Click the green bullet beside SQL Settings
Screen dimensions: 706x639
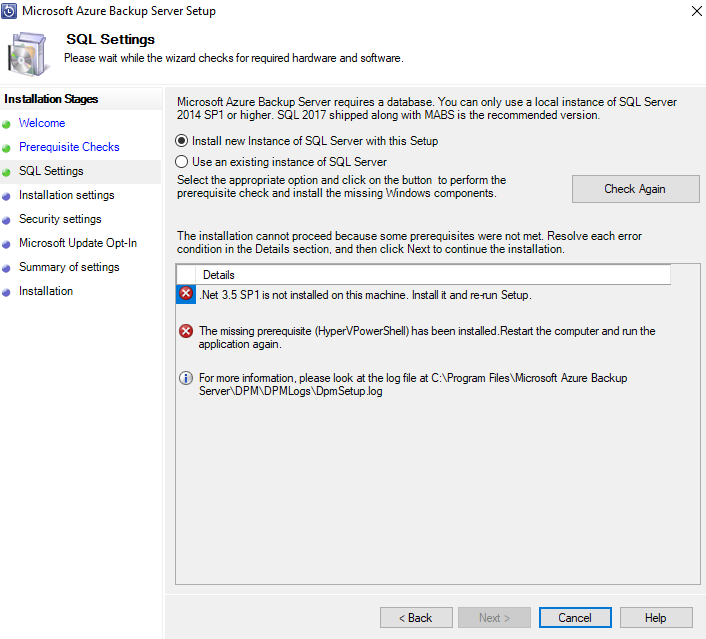(x=6, y=172)
